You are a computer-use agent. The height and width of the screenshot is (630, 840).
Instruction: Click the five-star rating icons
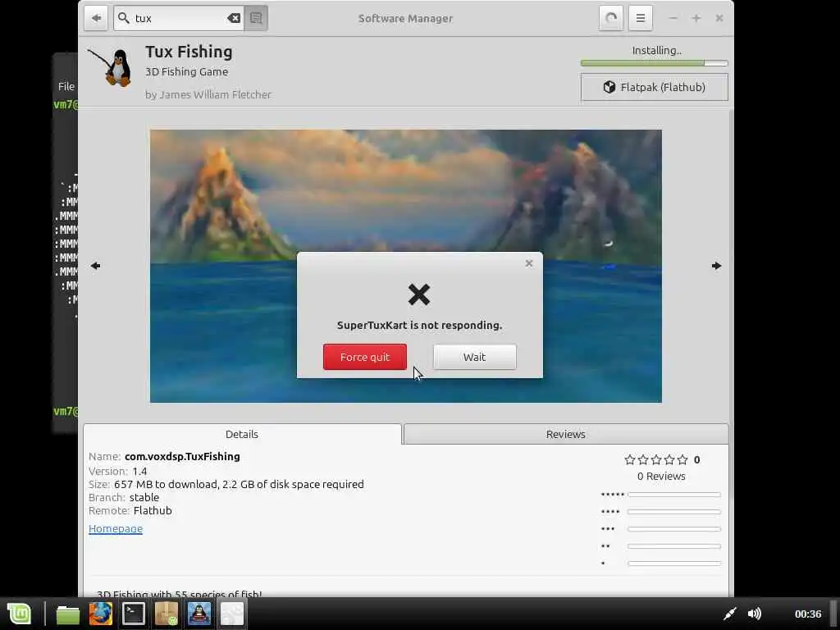(656, 459)
